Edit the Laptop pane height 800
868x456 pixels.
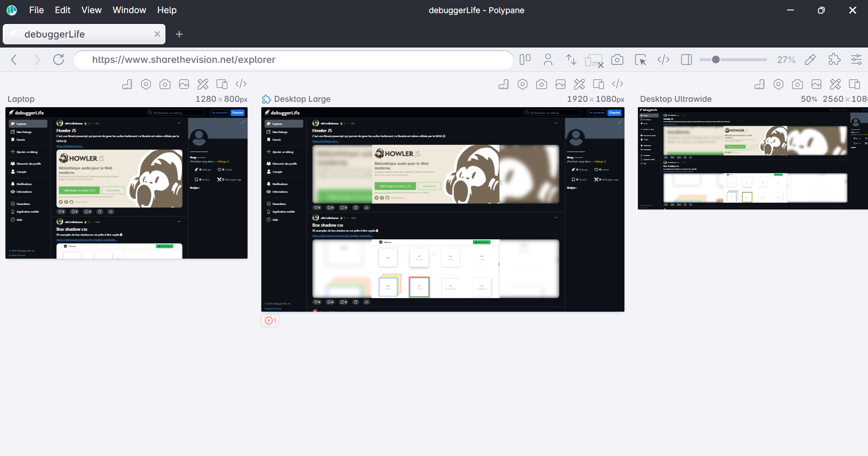pyautogui.click(x=231, y=99)
